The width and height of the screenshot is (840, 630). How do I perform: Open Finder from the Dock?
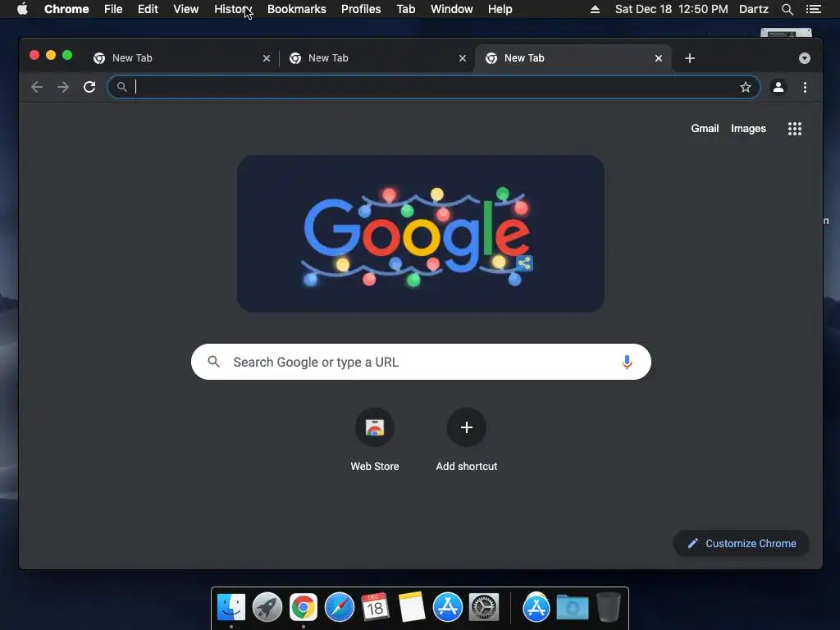(x=231, y=608)
